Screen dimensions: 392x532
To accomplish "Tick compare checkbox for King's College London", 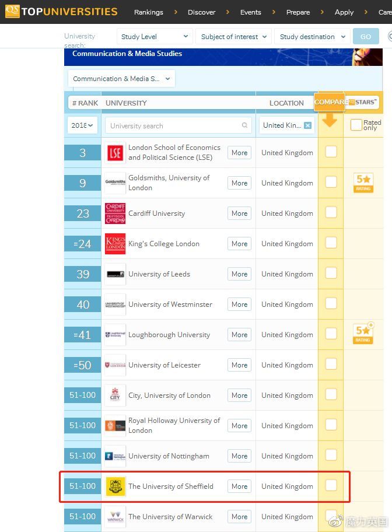I will 331,243.
